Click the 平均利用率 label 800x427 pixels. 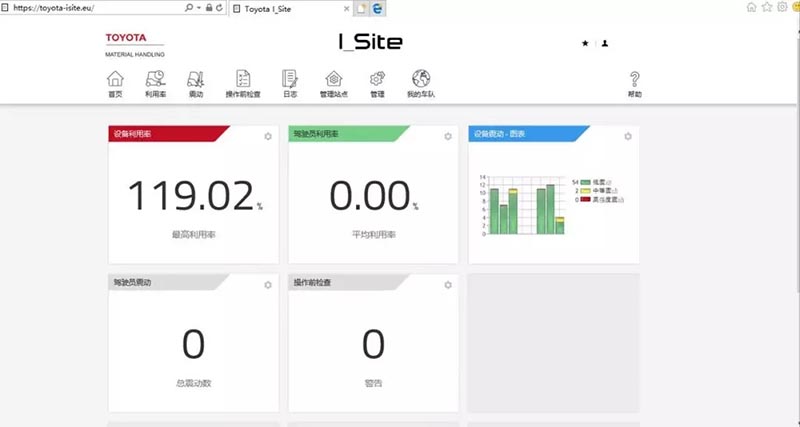click(x=373, y=235)
